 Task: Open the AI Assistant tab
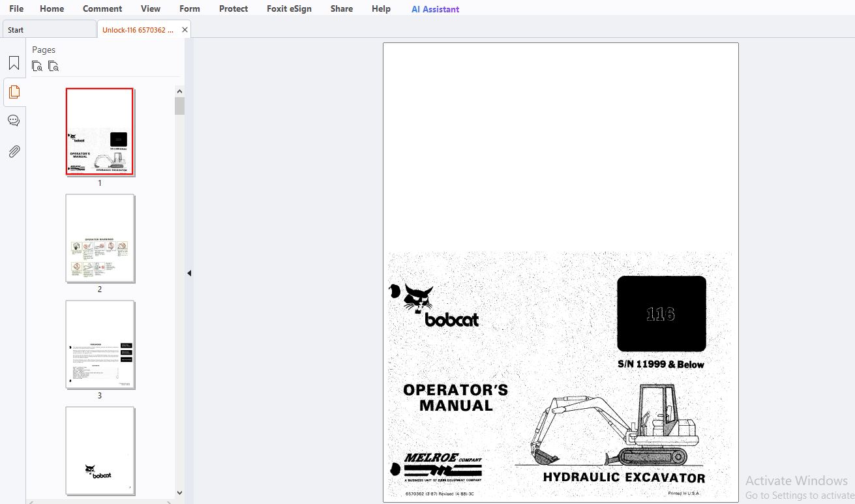point(435,9)
